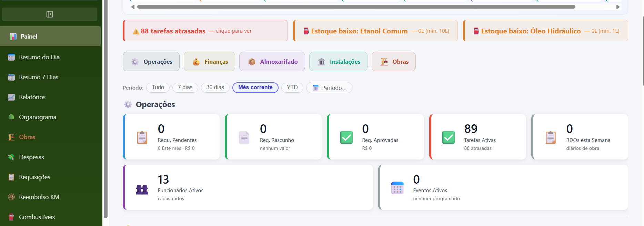
Task: Click the Combustíveis fuel pump icon
Action: tap(11, 217)
